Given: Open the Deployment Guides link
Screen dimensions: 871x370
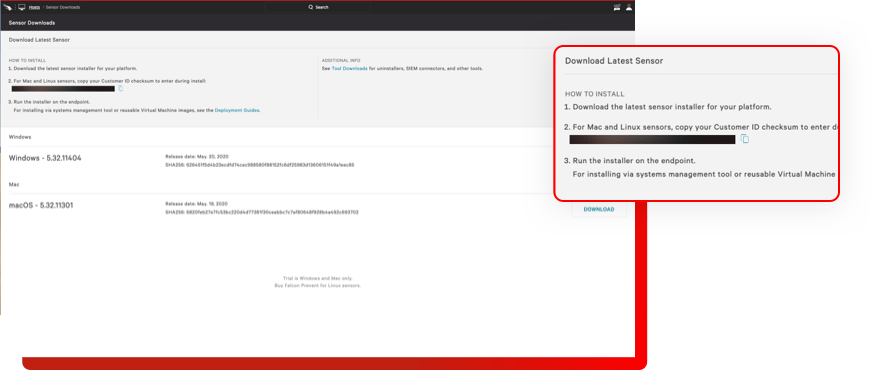Looking at the screenshot, I should coord(237,110).
